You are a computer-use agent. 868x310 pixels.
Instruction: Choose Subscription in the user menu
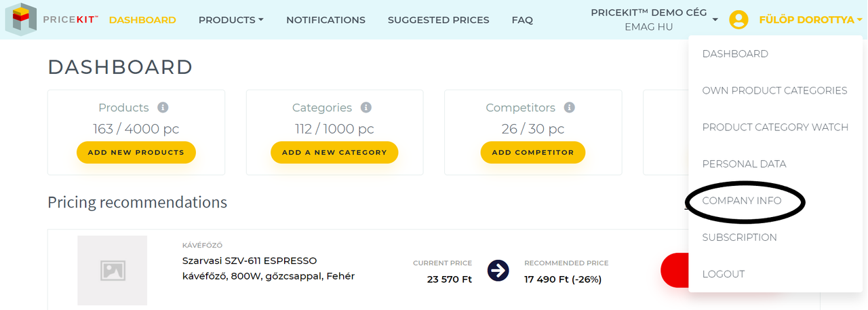(x=740, y=237)
